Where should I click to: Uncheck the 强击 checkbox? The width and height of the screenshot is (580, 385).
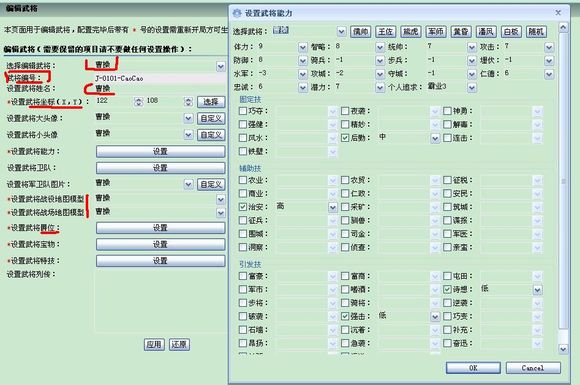345,316
